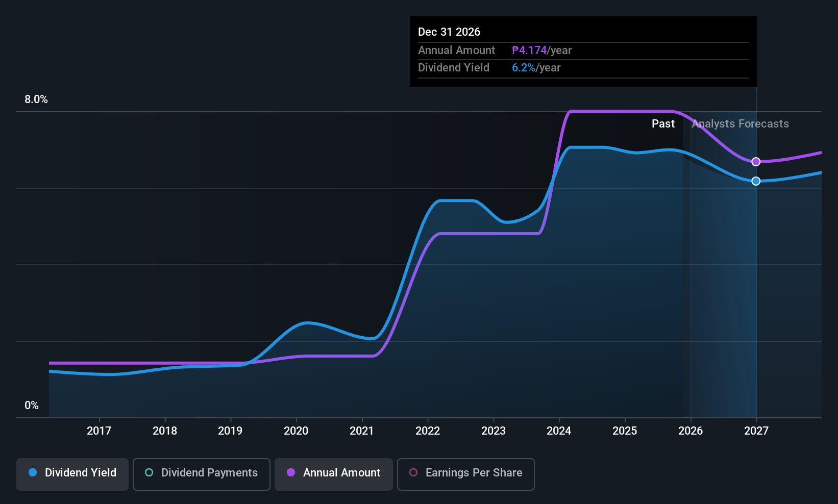Click the purple Annual Amount dot icon
Image resolution: width=838 pixels, height=504 pixels.
(290, 473)
